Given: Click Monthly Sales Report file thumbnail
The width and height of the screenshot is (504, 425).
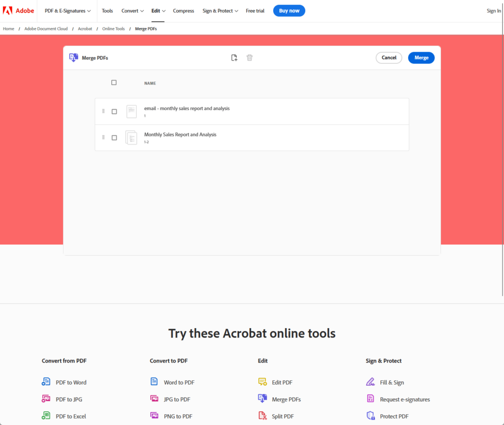Looking at the screenshot, I should click(131, 138).
